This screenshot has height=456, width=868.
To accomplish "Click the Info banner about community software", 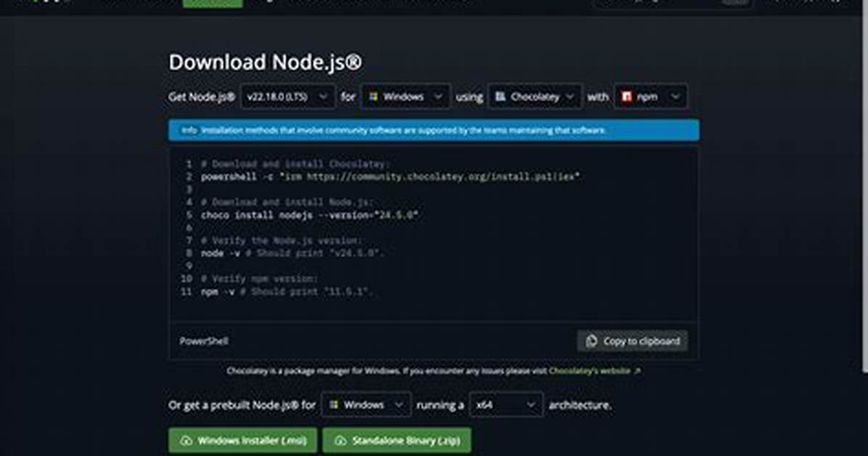I will (x=434, y=130).
